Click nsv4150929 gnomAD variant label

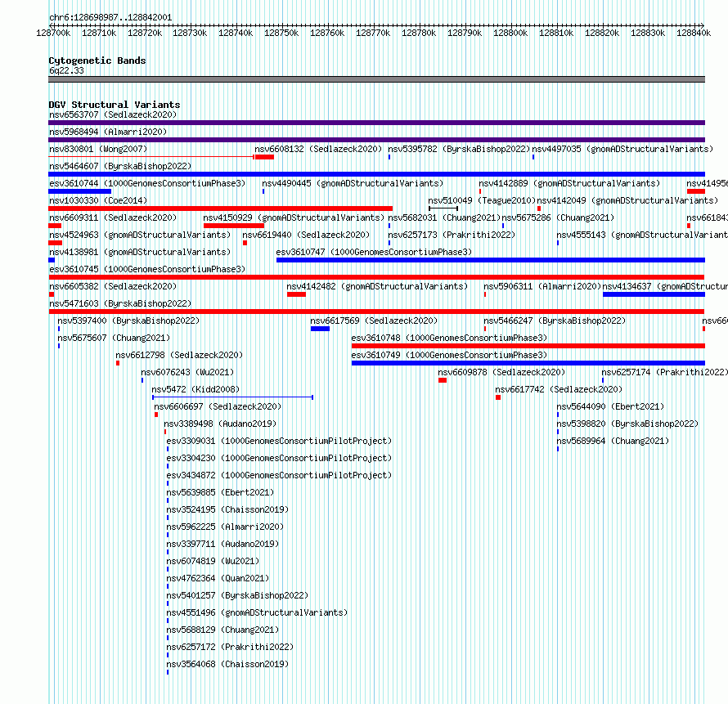(294, 217)
